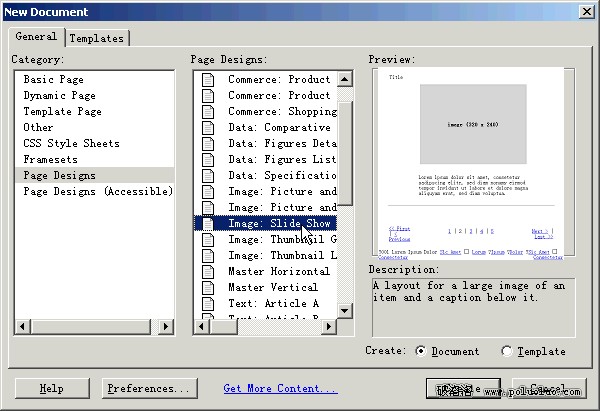Choose the Image: Slide Show page icon
The width and height of the screenshot is (600, 411).
coord(208,223)
